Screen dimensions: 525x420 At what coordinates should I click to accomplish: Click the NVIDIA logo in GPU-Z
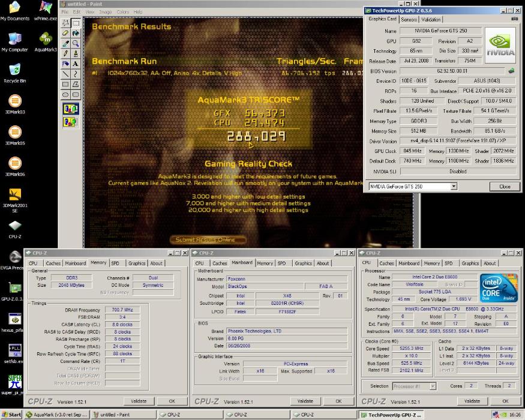click(x=500, y=46)
